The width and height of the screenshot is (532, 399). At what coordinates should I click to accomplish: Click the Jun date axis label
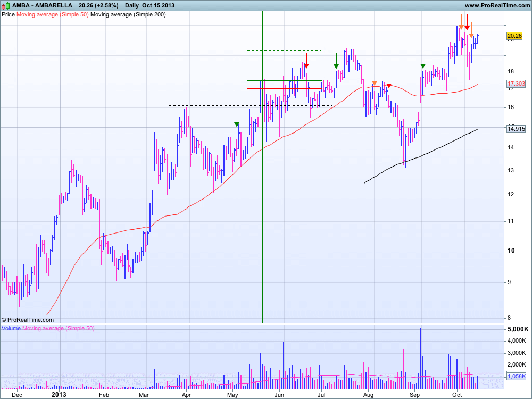[279, 395]
